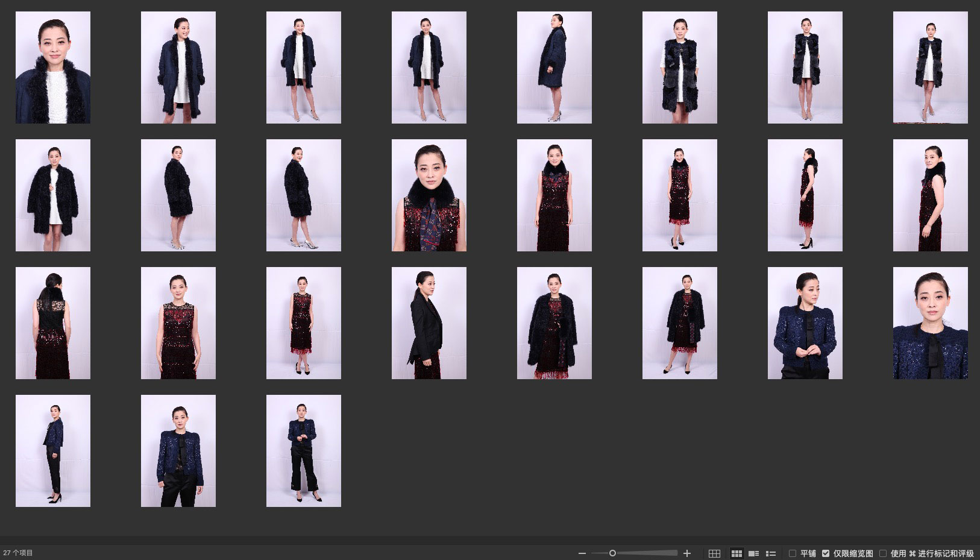Image resolution: width=980 pixels, height=560 pixels.
Task: Select close-up portrait with black fur scarf
Action: tap(429, 195)
